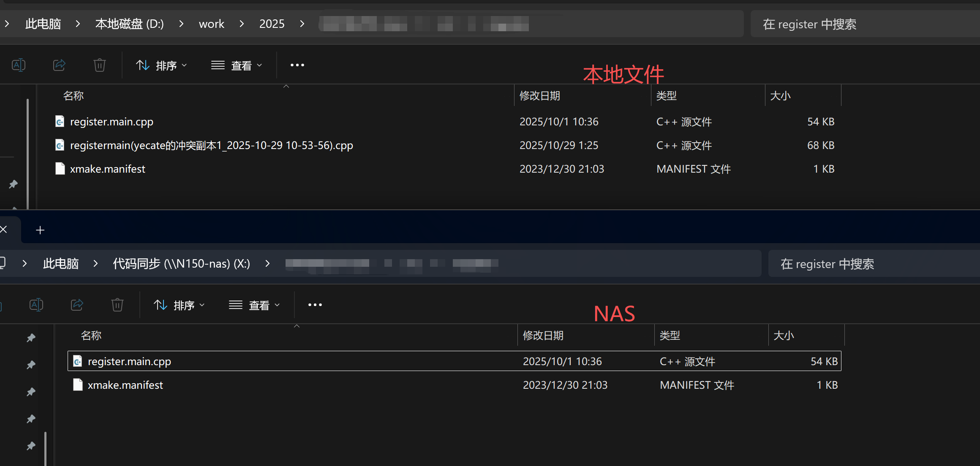980x466 pixels.
Task: Click the delete icon in the NAS toolbar
Action: (x=117, y=305)
